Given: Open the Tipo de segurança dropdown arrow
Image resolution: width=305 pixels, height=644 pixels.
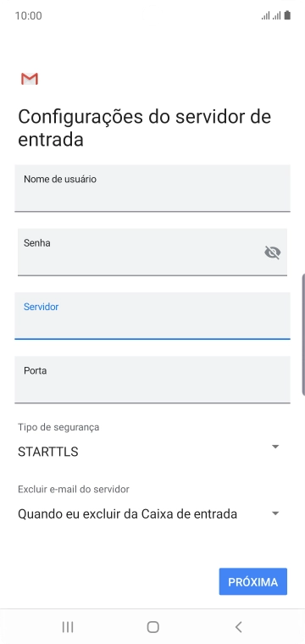Looking at the screenshot, I should [275, 447].
